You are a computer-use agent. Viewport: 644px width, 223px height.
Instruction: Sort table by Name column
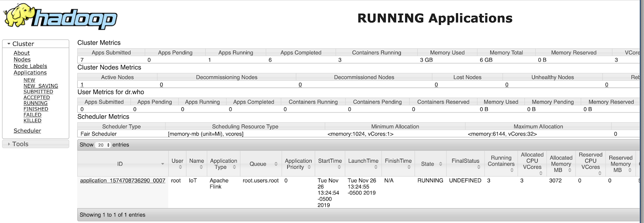(x=197, y=164)
